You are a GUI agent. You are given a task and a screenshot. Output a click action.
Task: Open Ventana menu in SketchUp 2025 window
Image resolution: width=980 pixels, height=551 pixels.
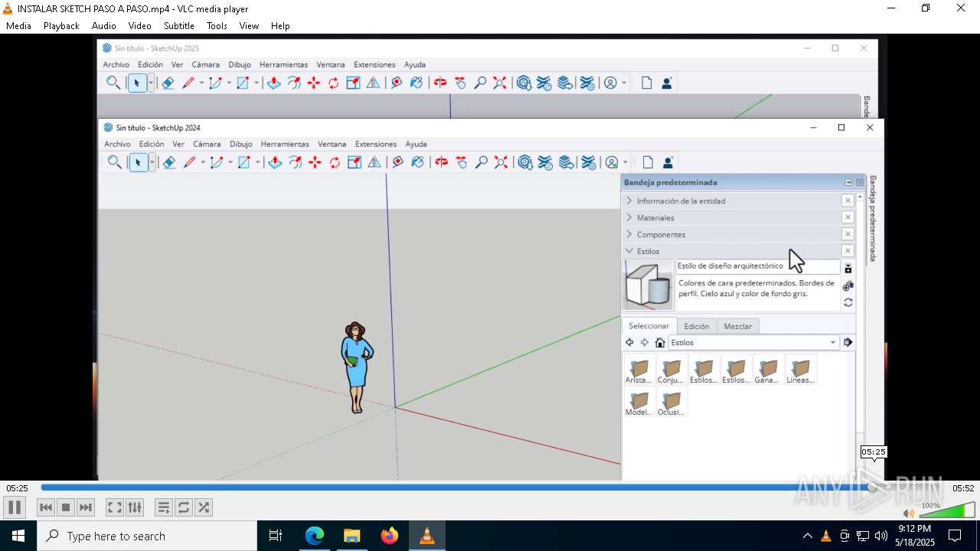click(x=331, y=64)
